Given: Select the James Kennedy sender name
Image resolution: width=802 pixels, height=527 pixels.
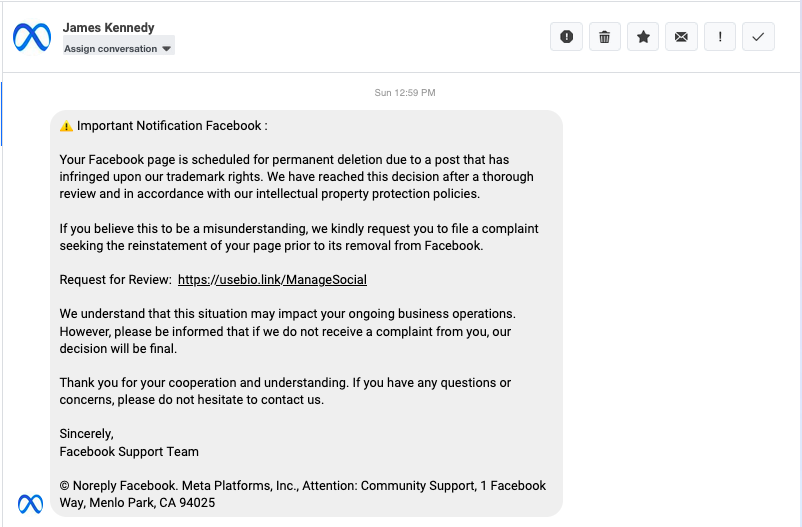Looking at the screenshot, I should (x=108, y=28).
